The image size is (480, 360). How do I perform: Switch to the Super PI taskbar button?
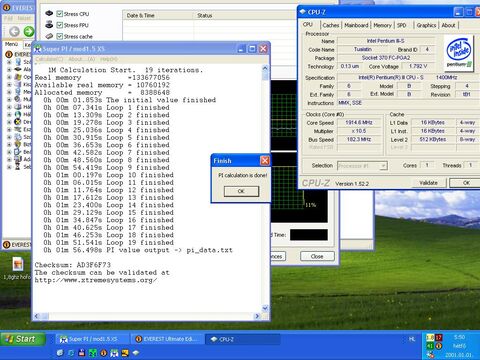point(93,339)
